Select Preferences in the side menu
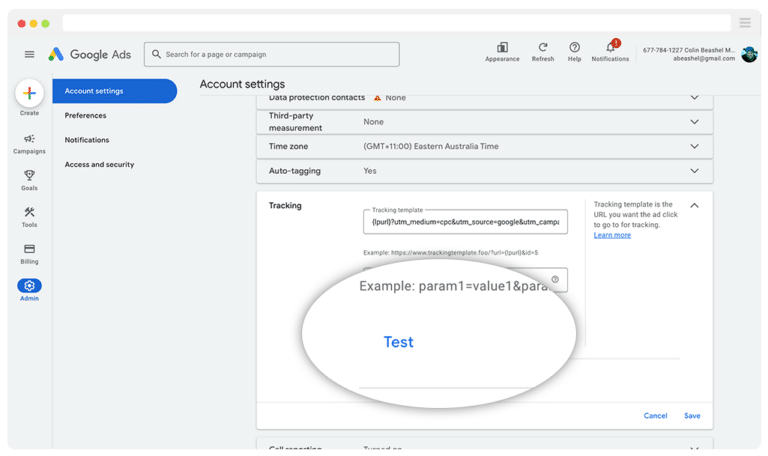768x456 pixels. tap(86, 116)
